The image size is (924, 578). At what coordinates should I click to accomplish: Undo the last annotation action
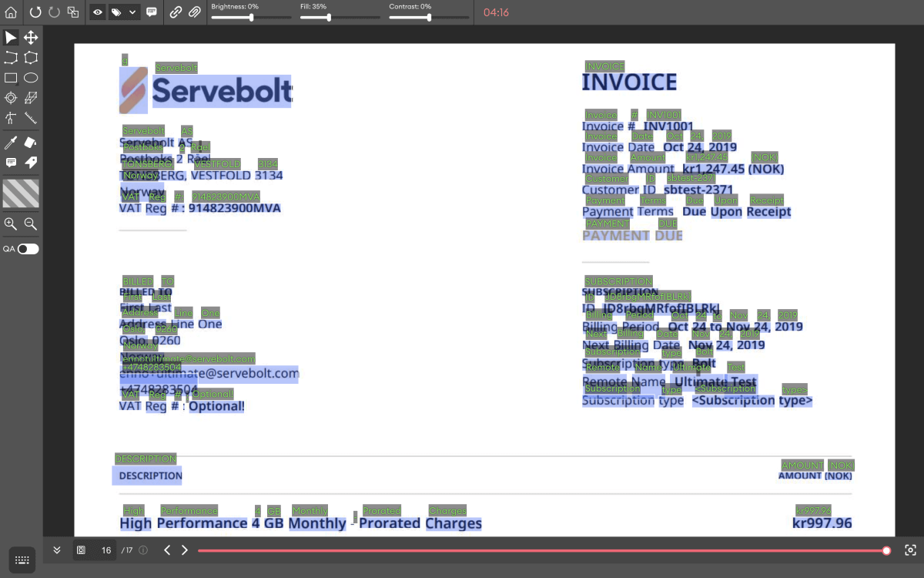pos(35,12)
